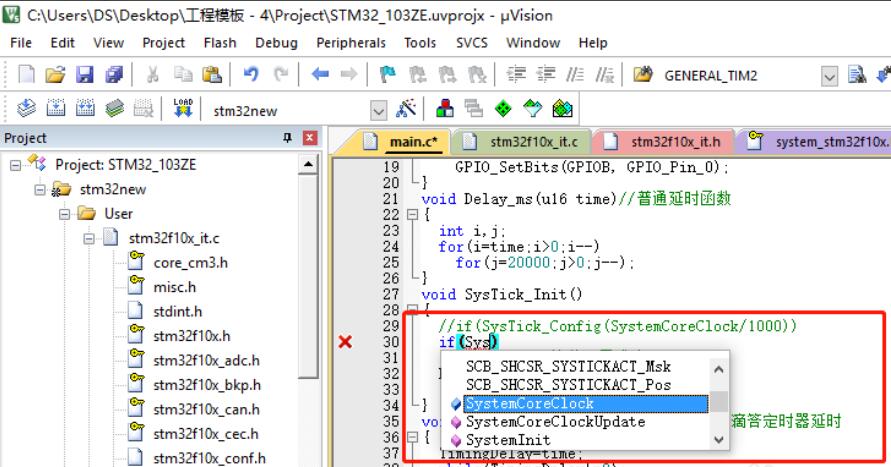Pin the Project panel with pushpin
Image resolution: width=891 pixels, height=467 pixels.
tap(288, 138)
